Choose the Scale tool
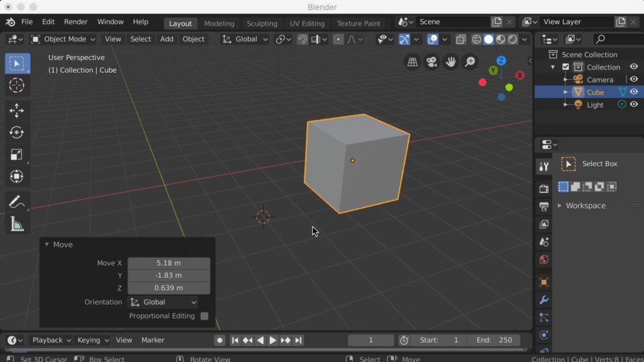This screenshot has height=362, width=644. coord(17,155)
